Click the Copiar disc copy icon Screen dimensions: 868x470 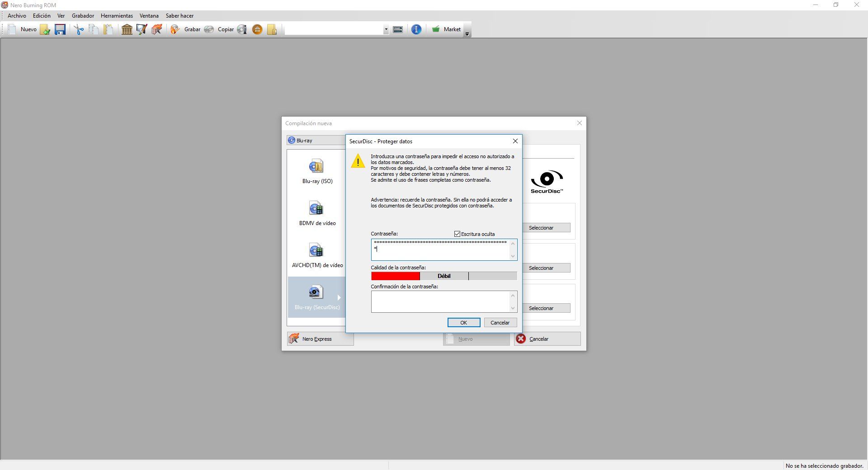point(209,29)
